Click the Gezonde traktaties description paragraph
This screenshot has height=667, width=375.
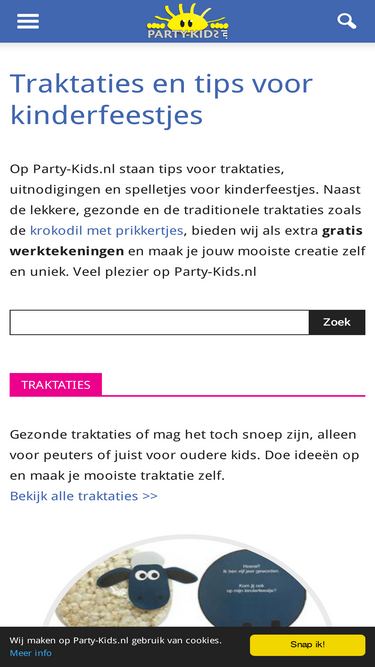point(184,455)
